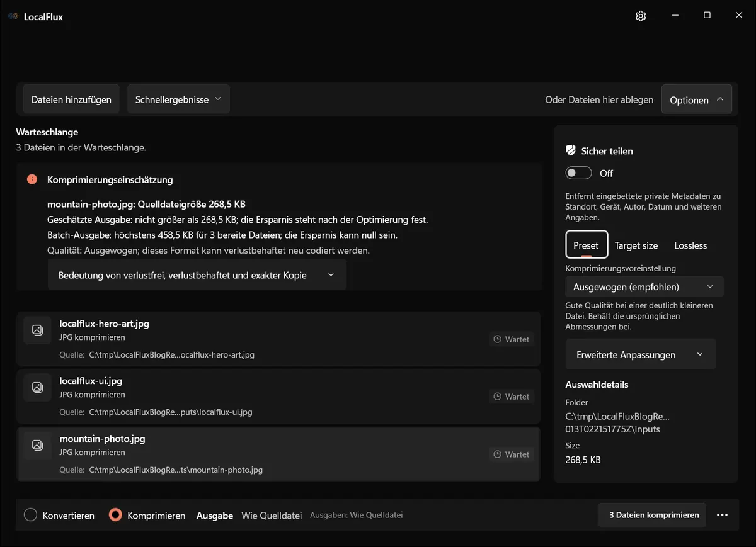Screen dimensions: 756x547
Task: Click 'mountain-photo.jpg: Quelldateigröße 268,5 KB' line
Action: pyautogui.click(x=146, y=205)
